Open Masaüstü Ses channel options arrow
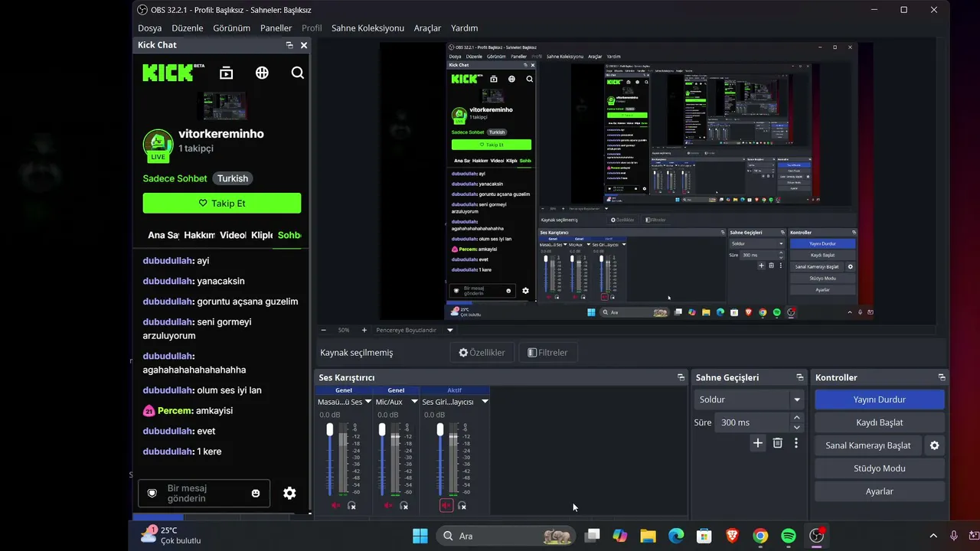The image size is (980, 551). tap(368, 402)
